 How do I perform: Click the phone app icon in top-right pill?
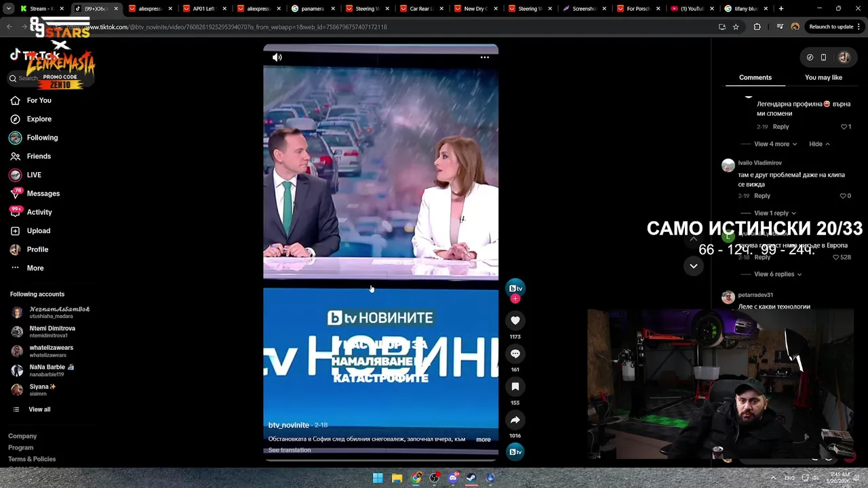[823, 58]
